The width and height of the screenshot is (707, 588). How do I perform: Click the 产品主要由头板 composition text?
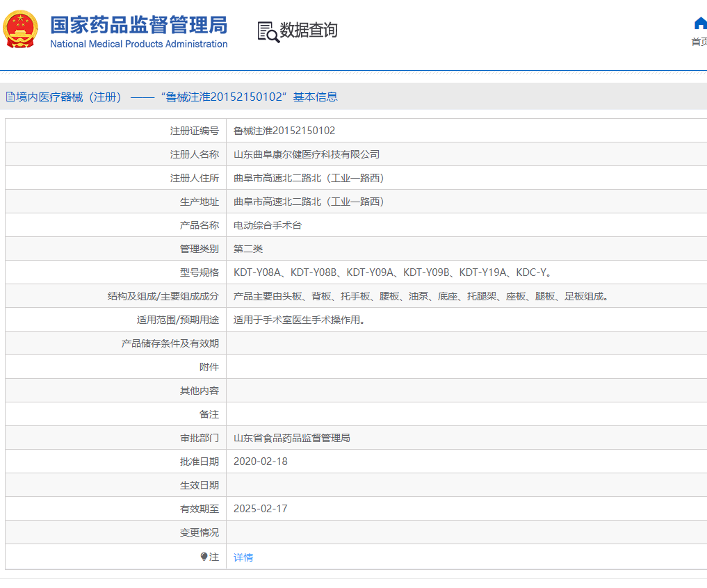(x=421, y=296)
